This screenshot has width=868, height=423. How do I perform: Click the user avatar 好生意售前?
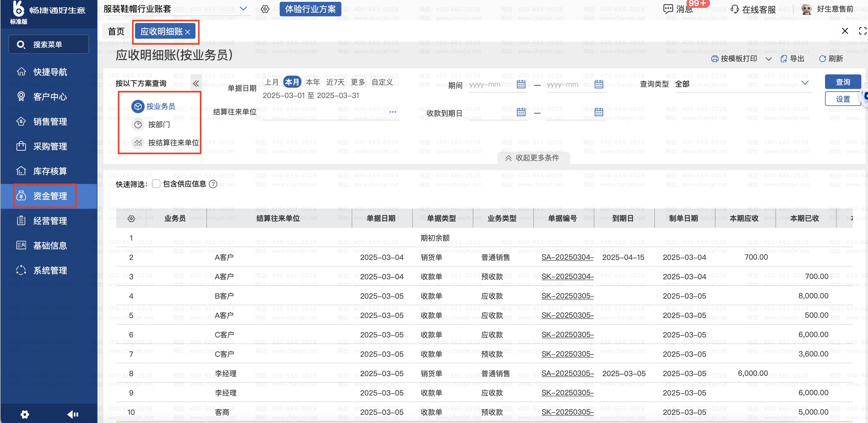(x=807, y=9)
